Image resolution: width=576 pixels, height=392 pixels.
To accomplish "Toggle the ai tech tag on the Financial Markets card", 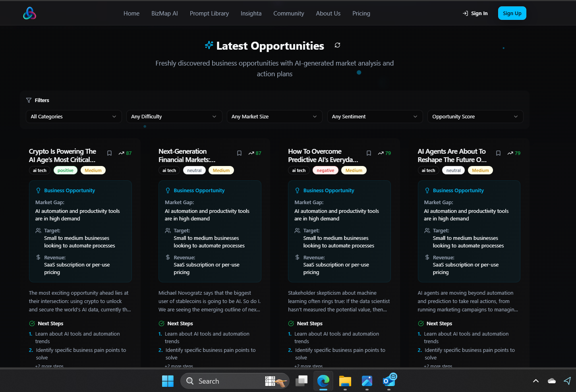I will click(x=169, y=170).
